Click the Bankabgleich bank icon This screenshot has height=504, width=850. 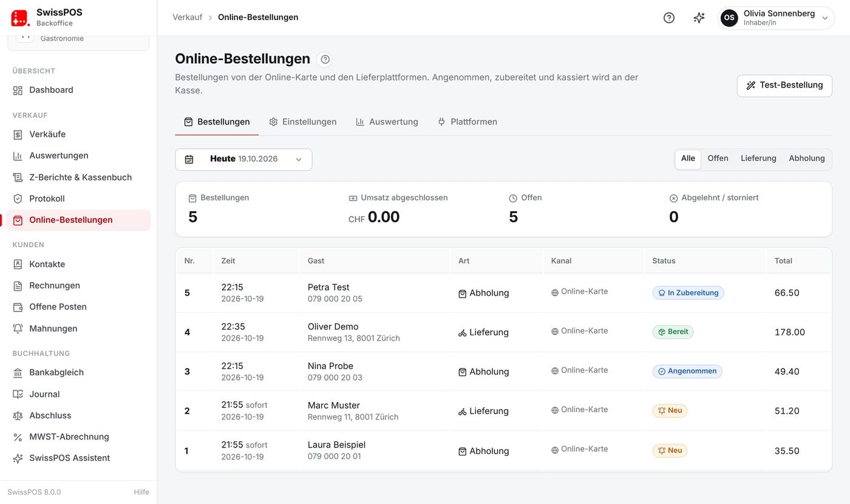tap(18, 373)
